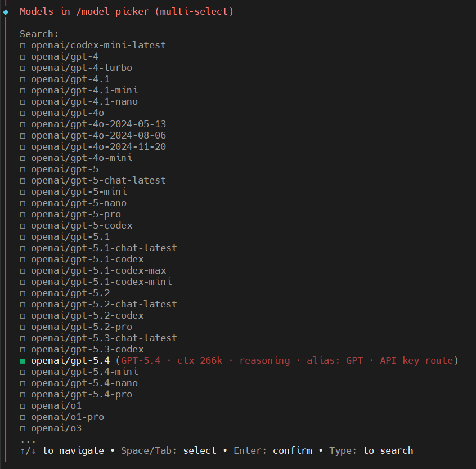Select openai/gpt-5.3-chat-latest from the picker
This screenshot has width=476, height=469.
pos(104,338)
